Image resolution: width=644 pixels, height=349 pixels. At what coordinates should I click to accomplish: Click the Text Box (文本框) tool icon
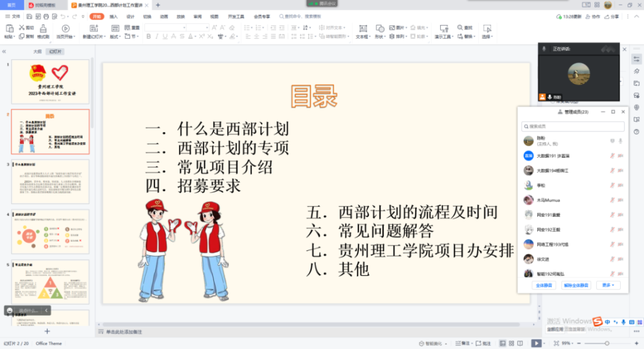[361, 29]
